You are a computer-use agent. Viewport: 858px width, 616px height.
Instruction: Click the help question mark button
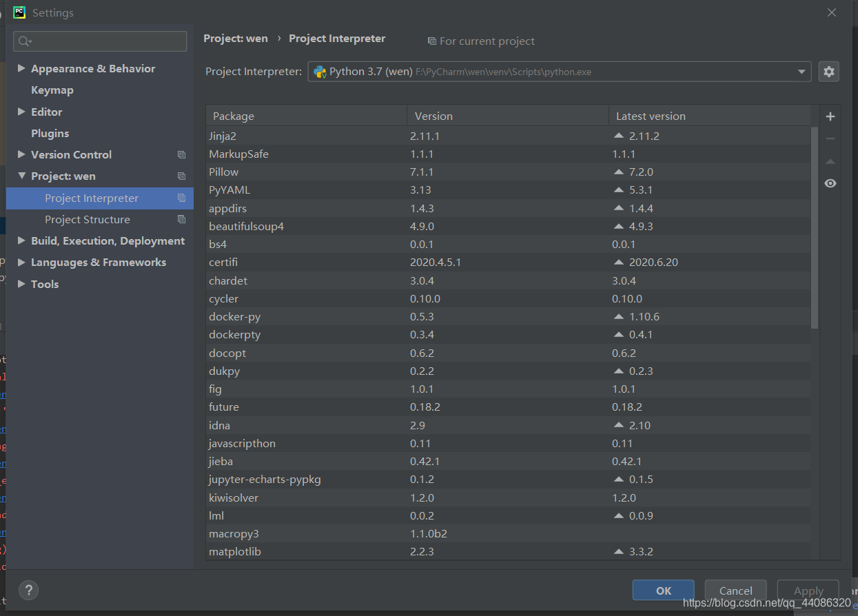coord(28,590)
